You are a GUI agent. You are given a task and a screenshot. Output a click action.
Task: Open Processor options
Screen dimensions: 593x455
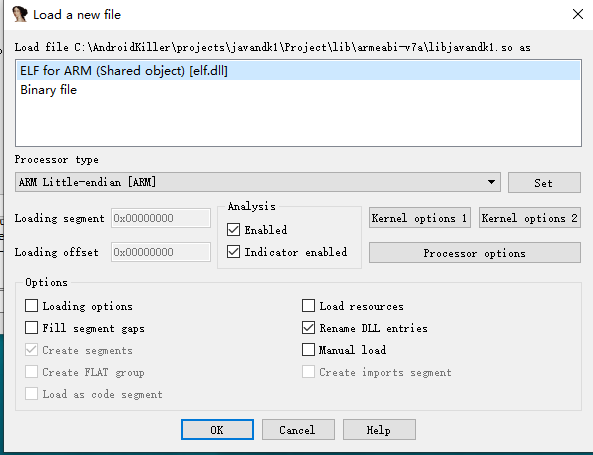tap(475, 253)
